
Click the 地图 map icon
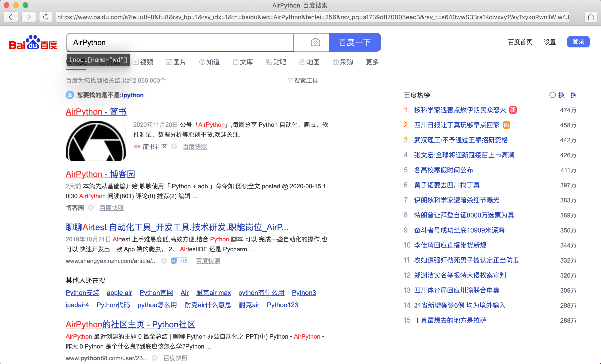[302, 62]
